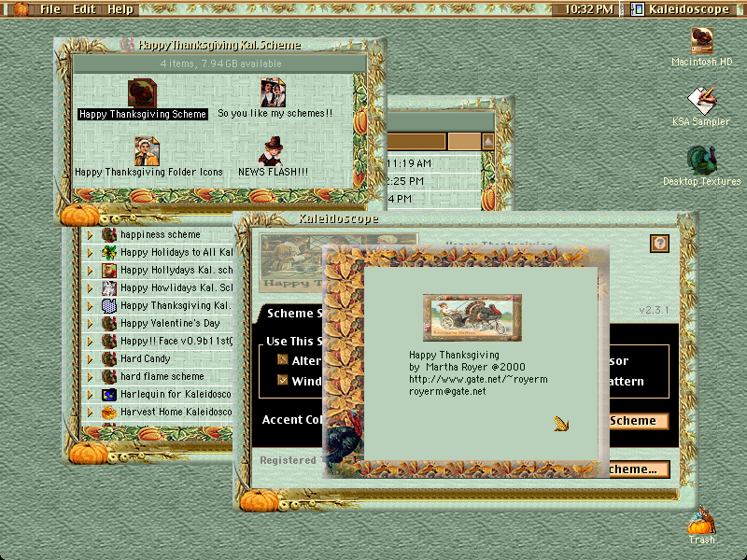Screen dimensions: 747x560
Task: Click the happiness scheme folder icon
Action: [x=109, y=235]
